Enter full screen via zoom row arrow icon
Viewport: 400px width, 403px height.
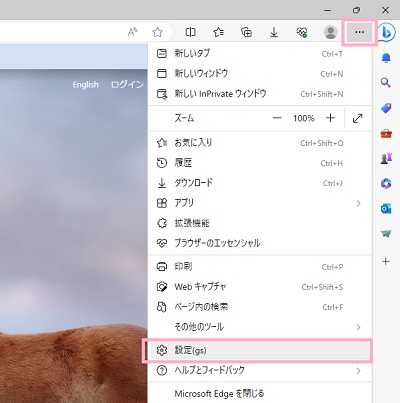pyautogui.click(x=357, y=118)
